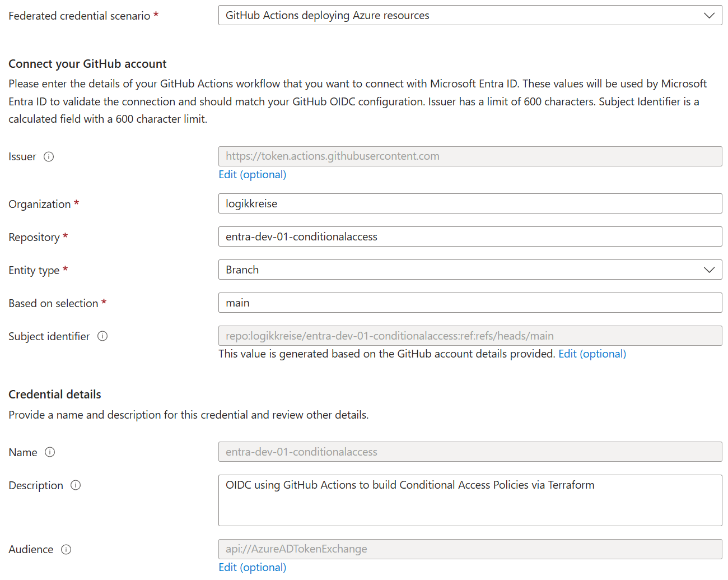Open the Issuer info tooltip icon
Screen dimensions: 728x580
tap(49, 157)
